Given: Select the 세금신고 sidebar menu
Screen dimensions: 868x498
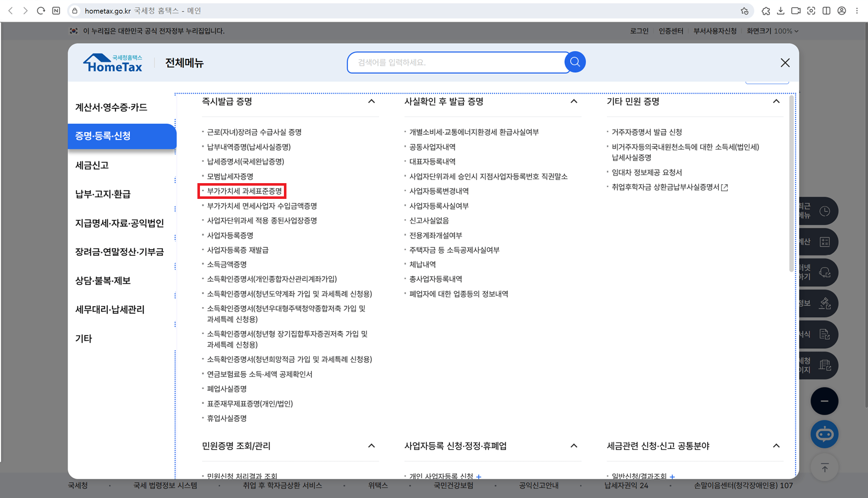Looking at the screenshot, I should [92, 165].
